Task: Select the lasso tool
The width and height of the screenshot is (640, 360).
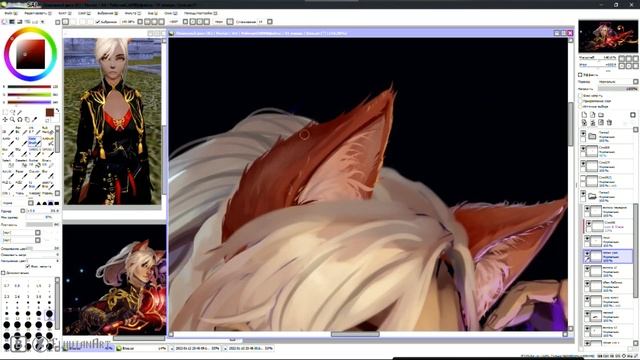Action: (x=13, y=112)
